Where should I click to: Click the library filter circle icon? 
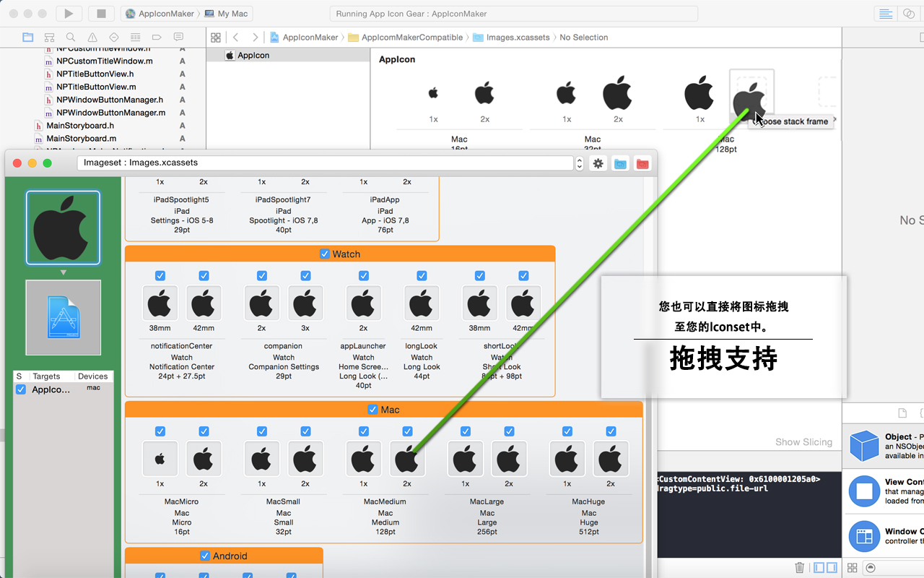[870, 568]
